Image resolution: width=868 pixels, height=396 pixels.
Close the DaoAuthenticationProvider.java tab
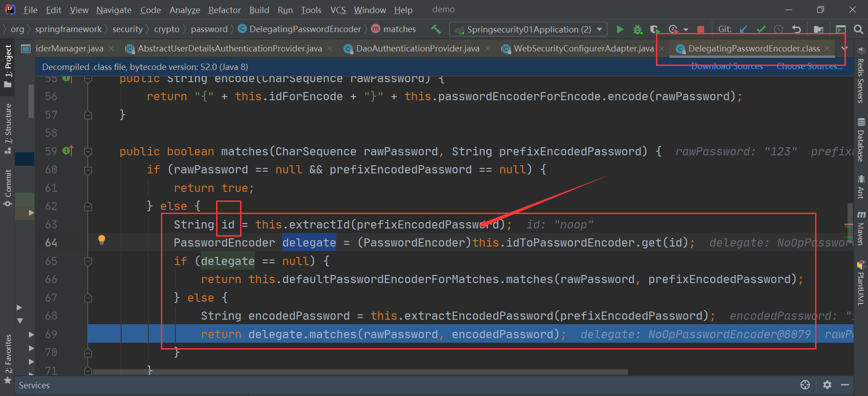coord(487,48)
